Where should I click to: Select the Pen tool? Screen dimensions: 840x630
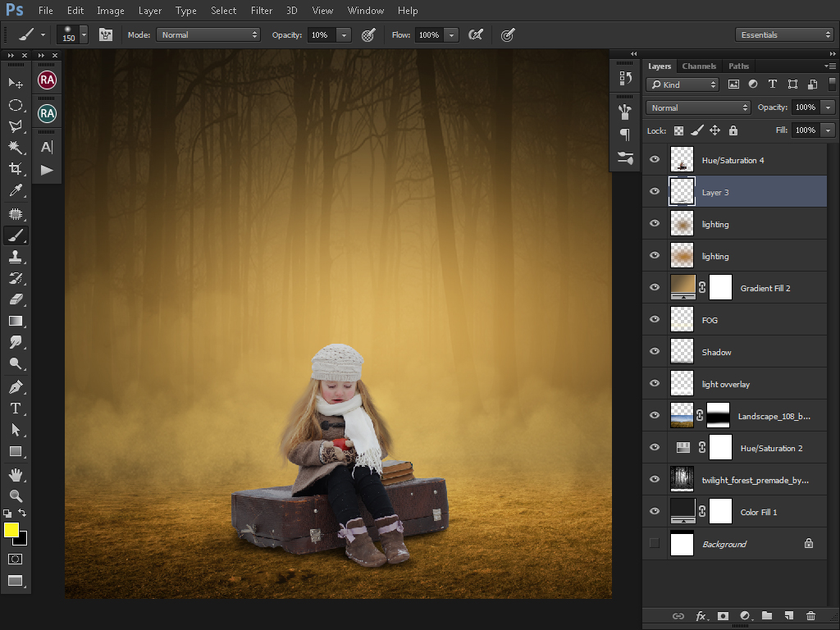[x=15, y=386]
